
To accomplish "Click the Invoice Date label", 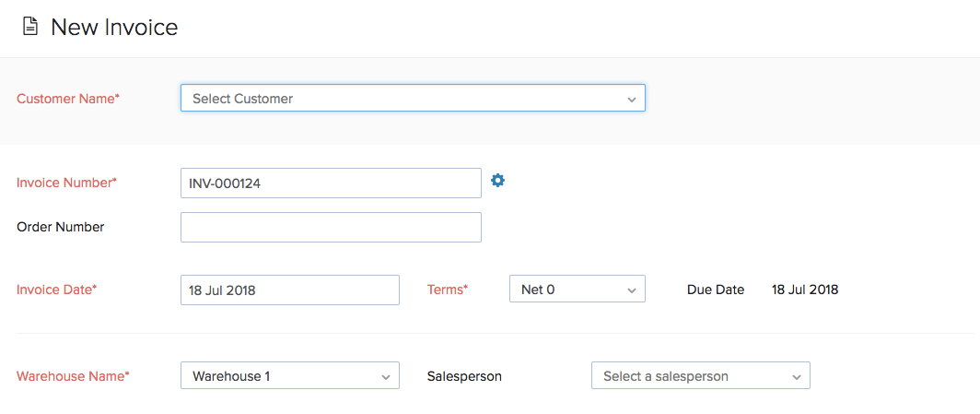I will [57, 290].
